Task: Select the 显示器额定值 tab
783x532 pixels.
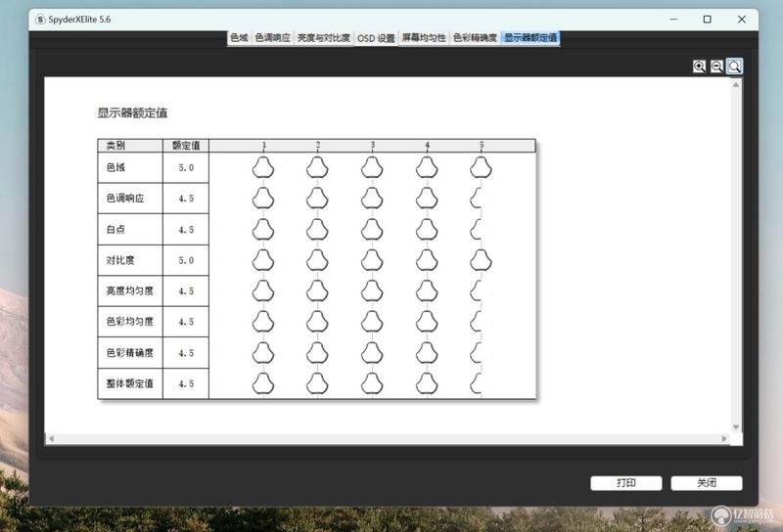Action: (530, 38)
